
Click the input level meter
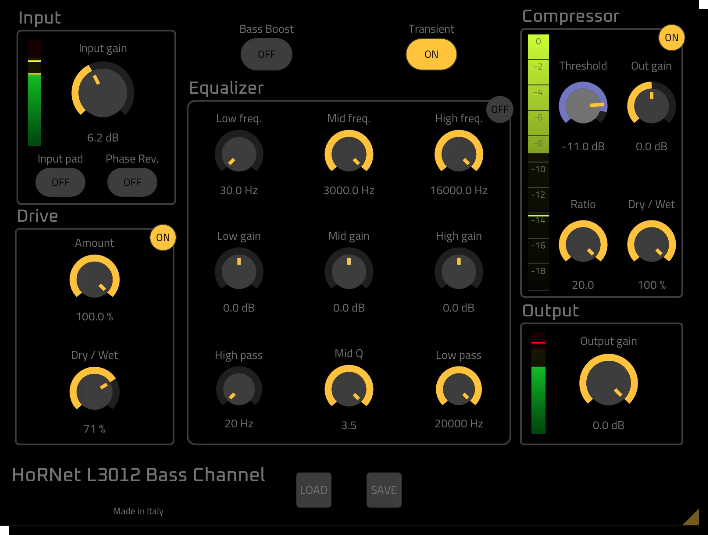[34, 93]
